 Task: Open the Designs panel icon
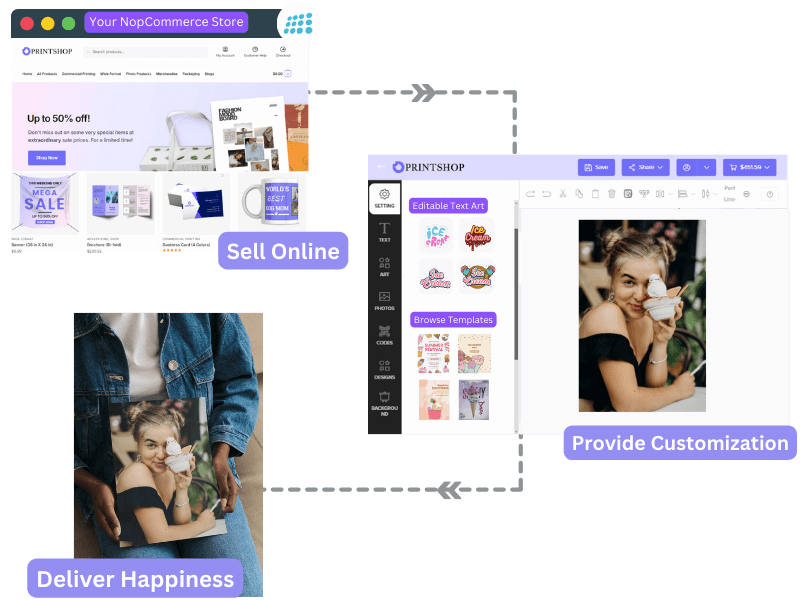pyautogui.click(x=384, y=364)
